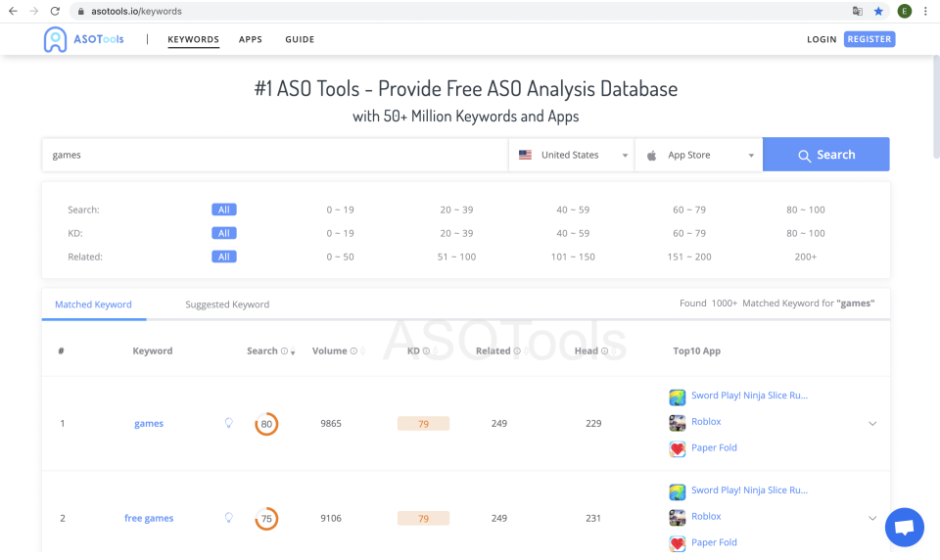Expand the games row top apps chevron

[872, 424]
